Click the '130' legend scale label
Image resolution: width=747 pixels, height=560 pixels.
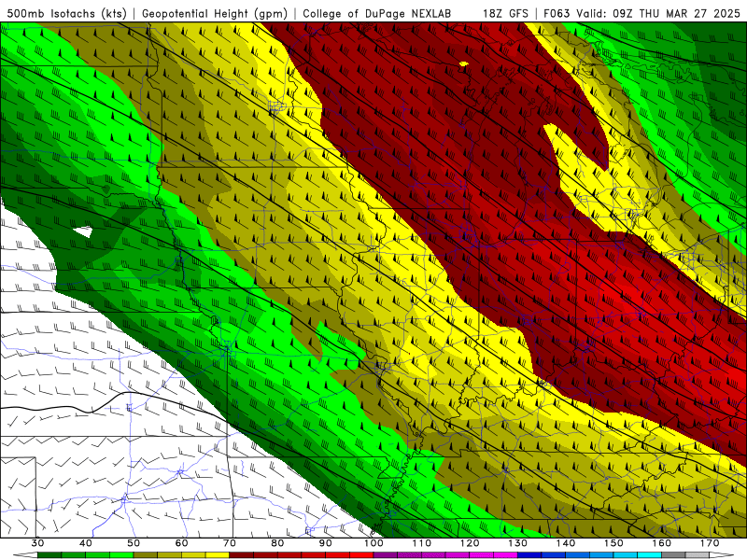(x=517, y=543)
